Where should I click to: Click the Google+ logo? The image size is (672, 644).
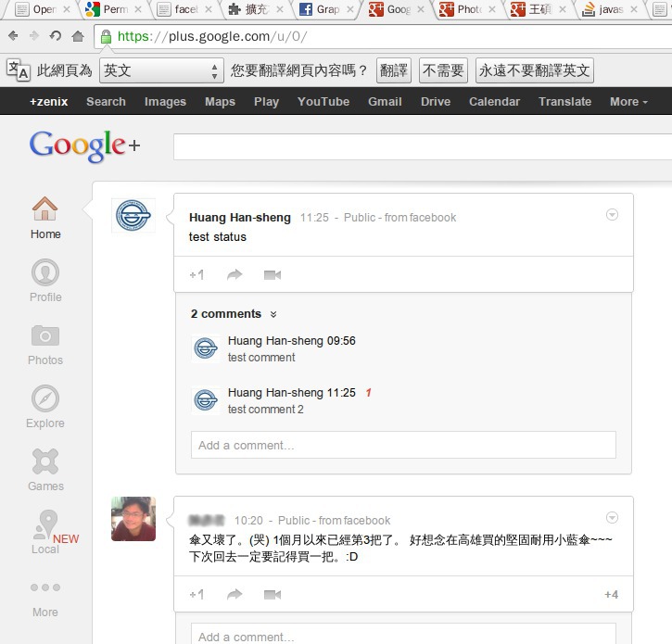click(x=84, y=146)
